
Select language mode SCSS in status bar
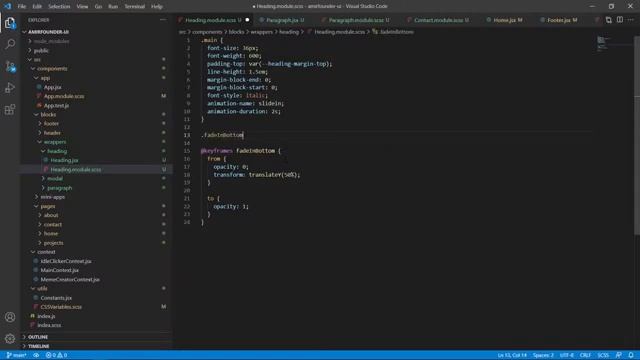tap(603, 355)
